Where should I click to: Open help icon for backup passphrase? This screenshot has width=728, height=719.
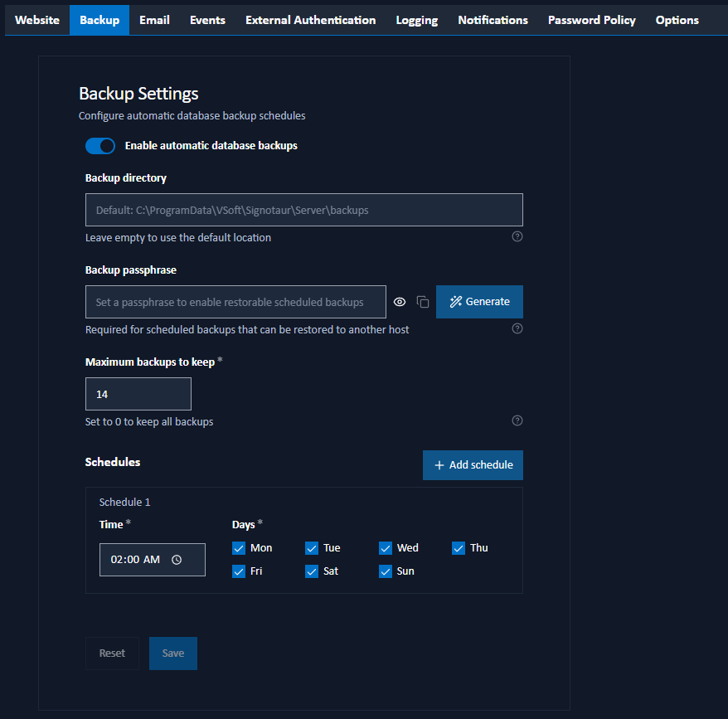coord(517,329)
